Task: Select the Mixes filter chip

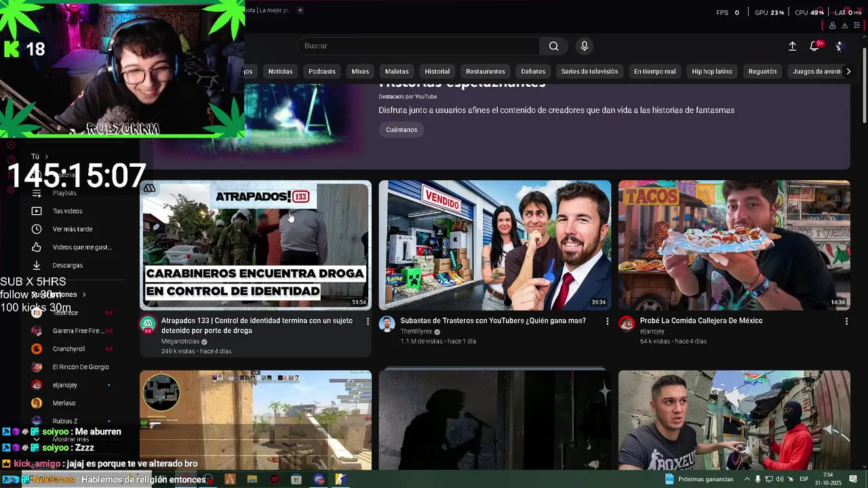Action: 360,71
